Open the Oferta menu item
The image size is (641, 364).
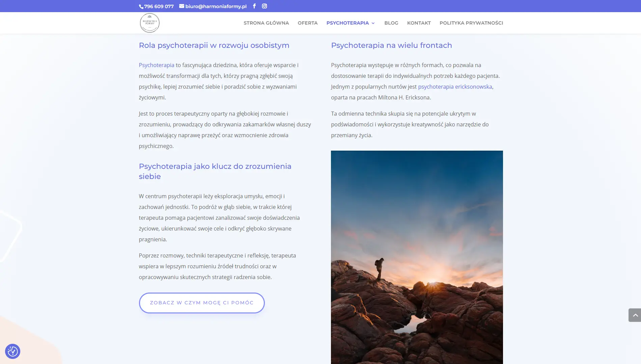click(308, 23)
